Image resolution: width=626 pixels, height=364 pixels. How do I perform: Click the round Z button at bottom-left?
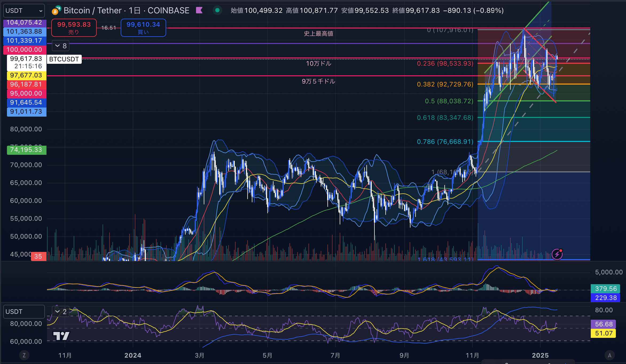pos(24,355)
